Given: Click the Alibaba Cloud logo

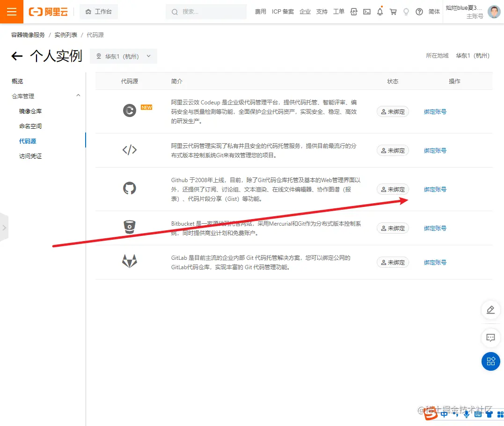Looking at the screenshot, I should [x=48, y=12].
